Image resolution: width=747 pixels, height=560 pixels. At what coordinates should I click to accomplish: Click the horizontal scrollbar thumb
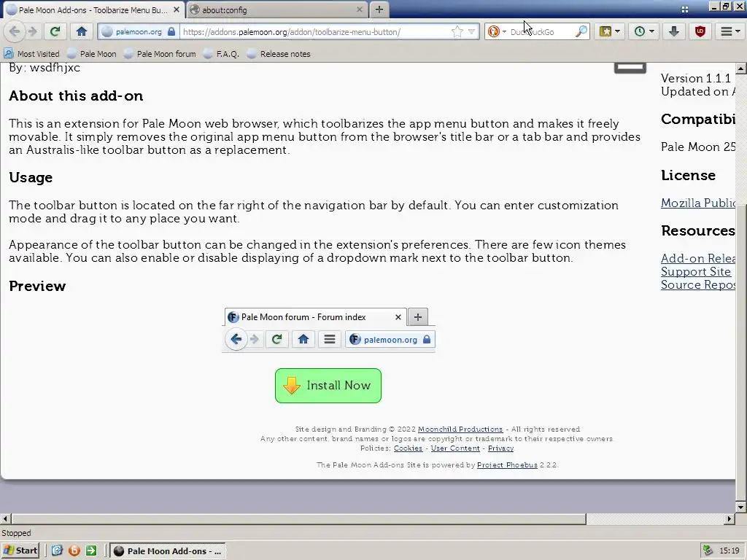(298, 518)
